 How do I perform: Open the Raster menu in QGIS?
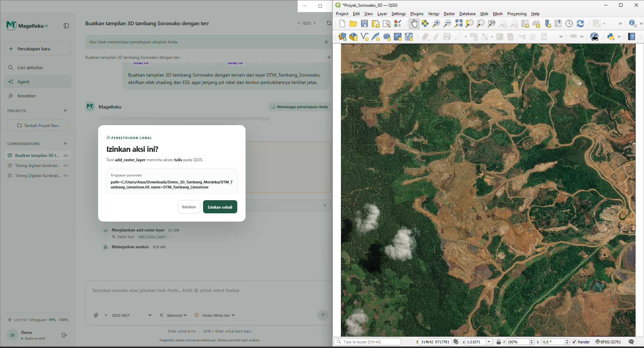[449, 14]
